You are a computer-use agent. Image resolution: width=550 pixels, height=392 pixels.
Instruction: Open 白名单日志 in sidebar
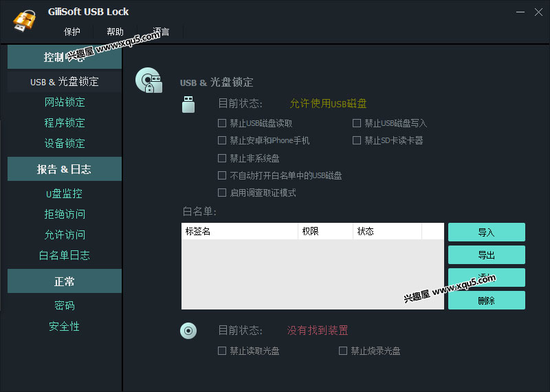click(64, 255)
